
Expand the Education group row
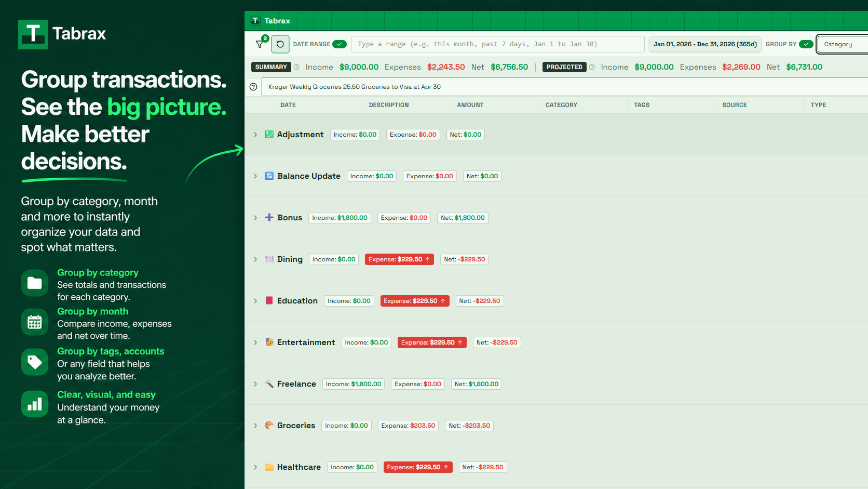click(x=255, y=301)
